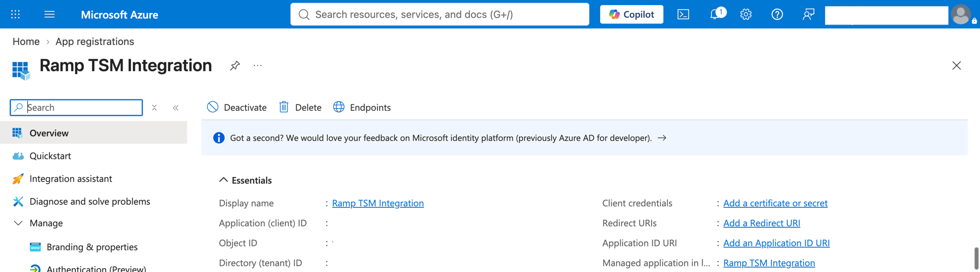Click the Application (client) ID label
The image size is (980, 272).
(x=263, y=223)
